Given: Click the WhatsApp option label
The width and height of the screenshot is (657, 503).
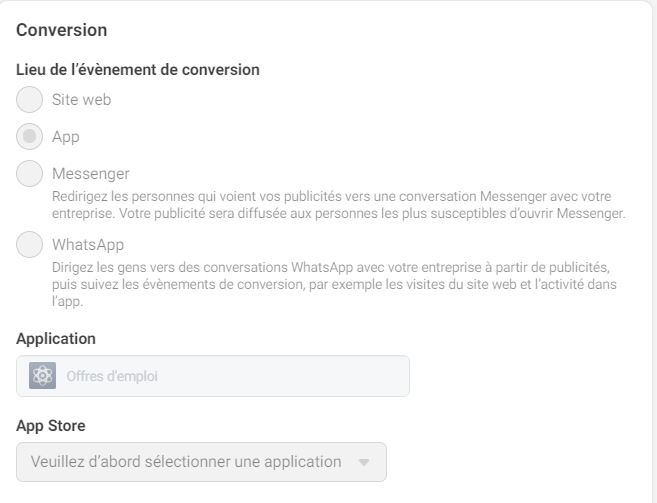Looking at the screenshot, I should pos(88,245).
